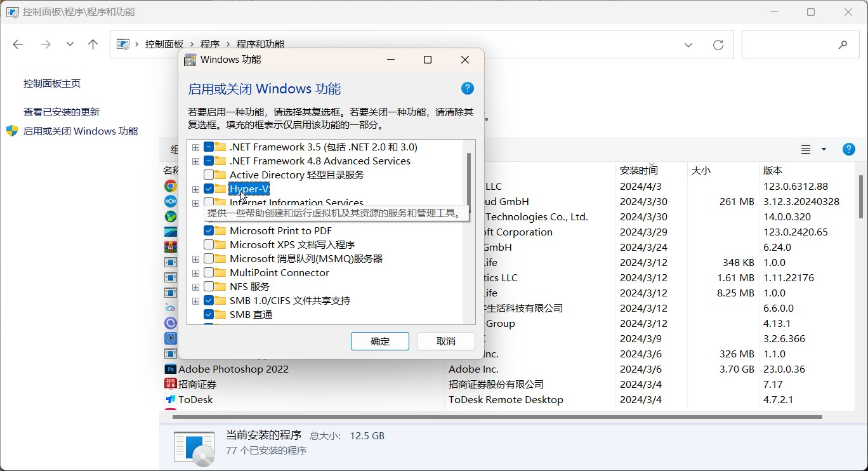Uncheck the Hyper-V checkbox
The width and height of the screenshot is (868, 471).
click(209, 189)
